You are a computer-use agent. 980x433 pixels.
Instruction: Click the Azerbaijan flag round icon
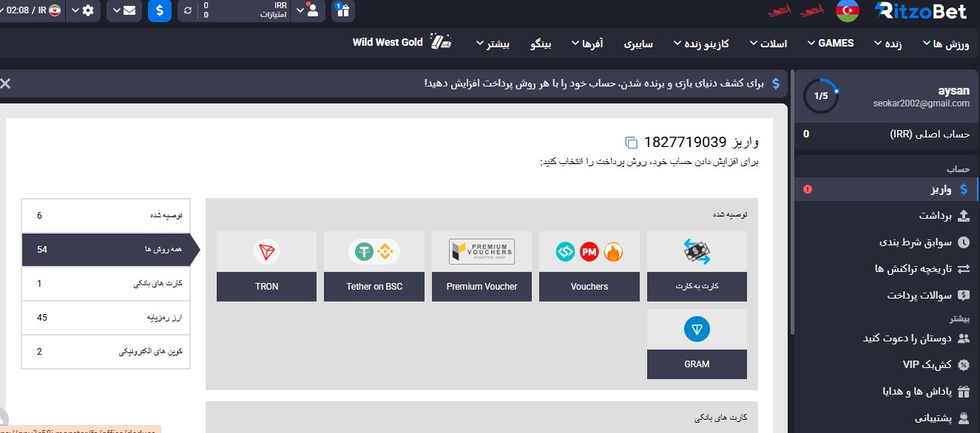(848, 10)
